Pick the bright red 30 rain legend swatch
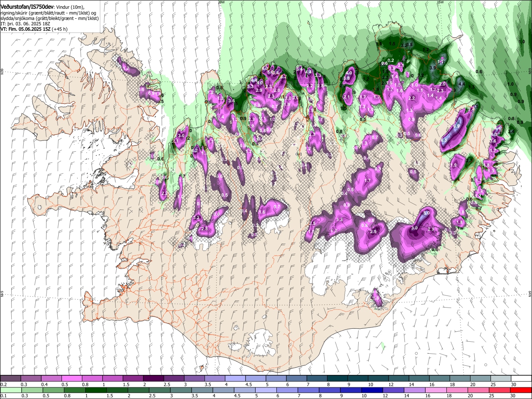This screenshot has height=399, width=532. 521,390
